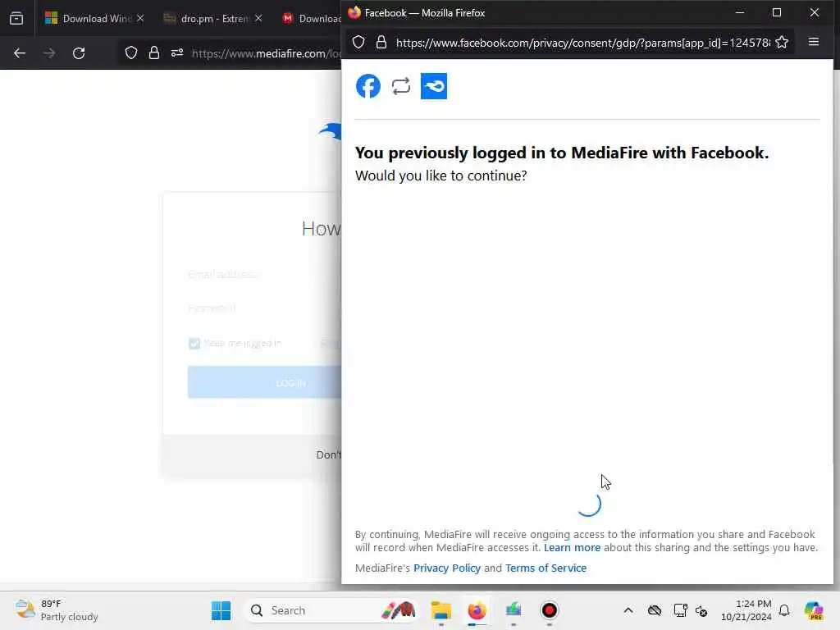Viewport: 840px width, 630px height.
Task: Click the tracking protection shield in popup
Action: [358, 43]
